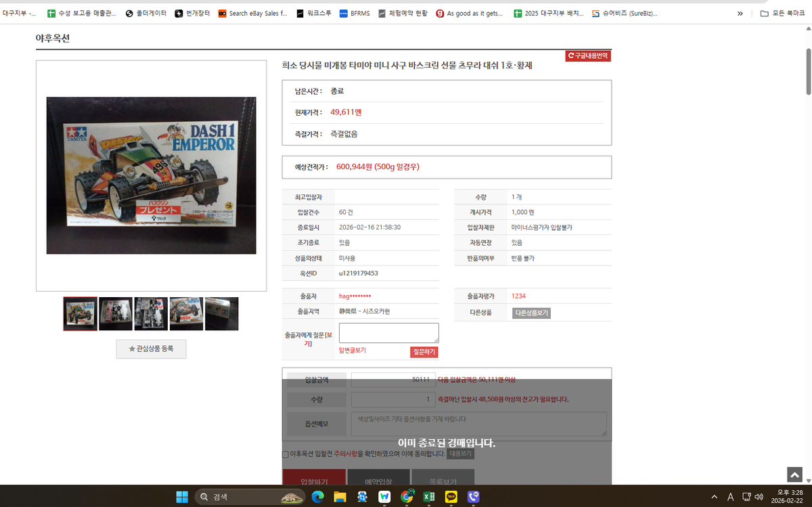Open the 수성 보고용 매출관 bookmark
The width and height of the screenshot is (812, 507).
click(82, 13)
